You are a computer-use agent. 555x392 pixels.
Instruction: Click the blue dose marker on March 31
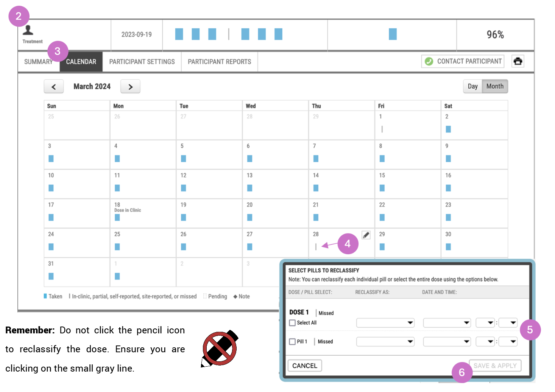point(51,276)
